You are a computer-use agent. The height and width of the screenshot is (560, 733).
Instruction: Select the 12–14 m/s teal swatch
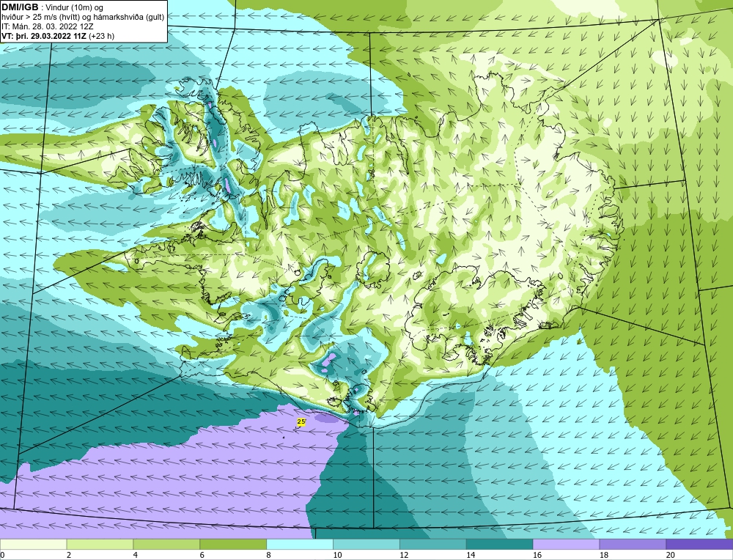433,545
